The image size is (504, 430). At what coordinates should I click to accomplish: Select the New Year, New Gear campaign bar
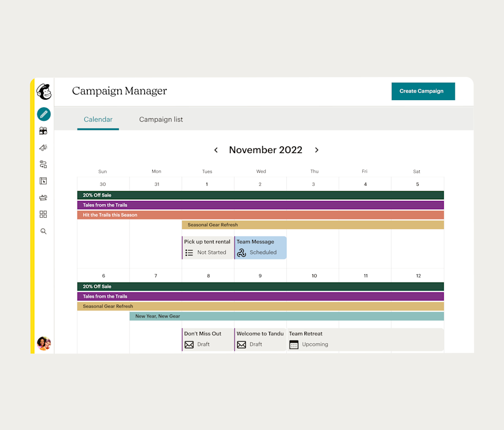(286, 316)
